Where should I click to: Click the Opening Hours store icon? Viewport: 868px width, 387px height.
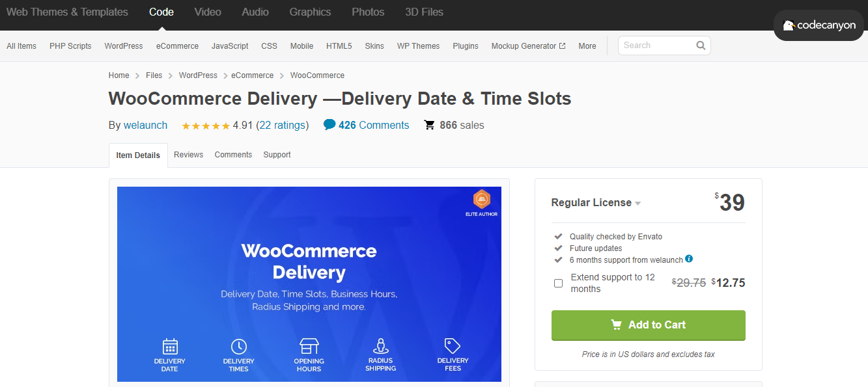coord(309,346)
